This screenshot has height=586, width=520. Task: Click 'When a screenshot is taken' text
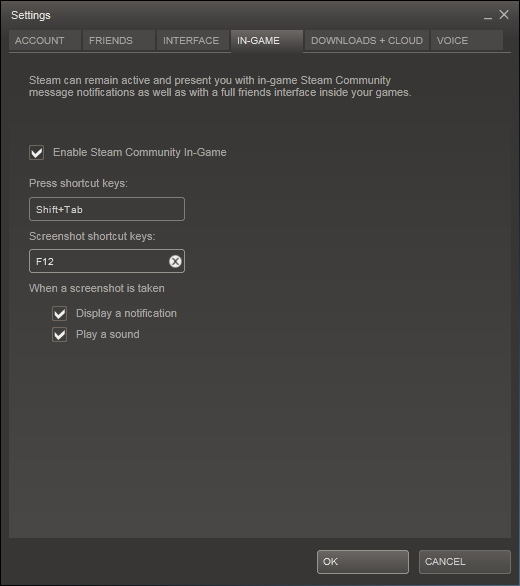(x=97, y=288)
